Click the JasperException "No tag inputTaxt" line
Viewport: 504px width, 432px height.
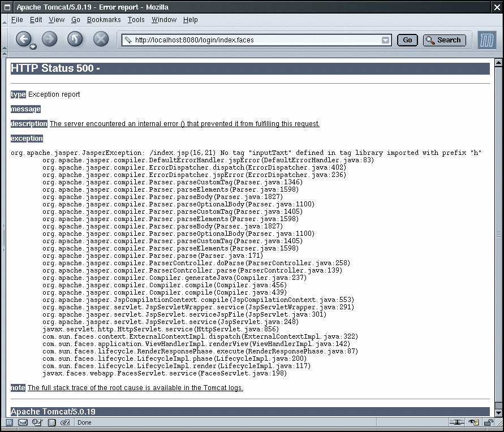pos(246,153)
